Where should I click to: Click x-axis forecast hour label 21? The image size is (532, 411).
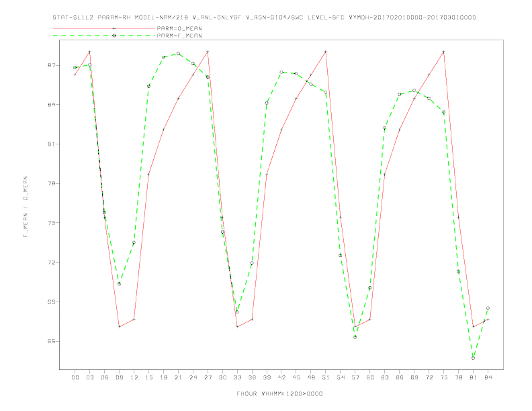click(178, 377)
